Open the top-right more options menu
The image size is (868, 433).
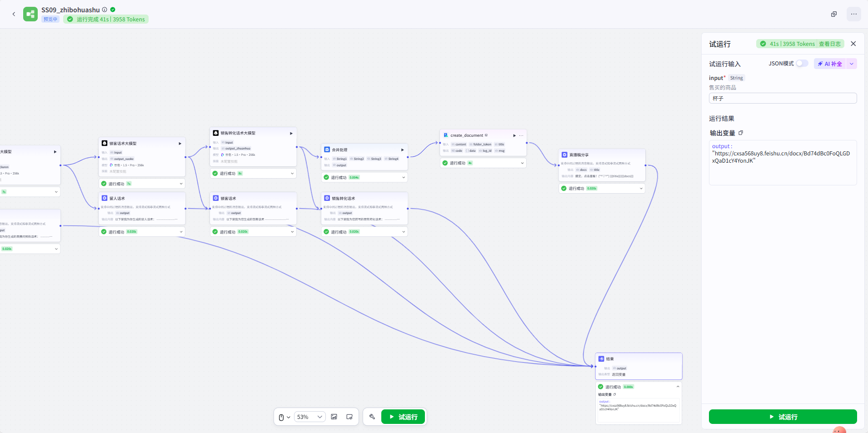tap(854, 14)
